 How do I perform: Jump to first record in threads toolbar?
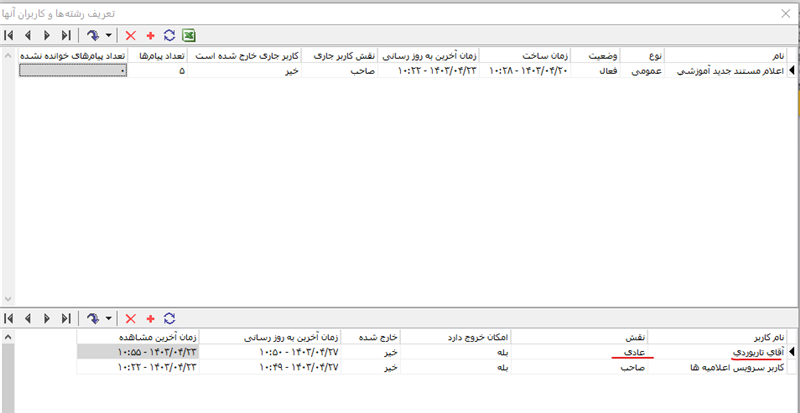10,35
